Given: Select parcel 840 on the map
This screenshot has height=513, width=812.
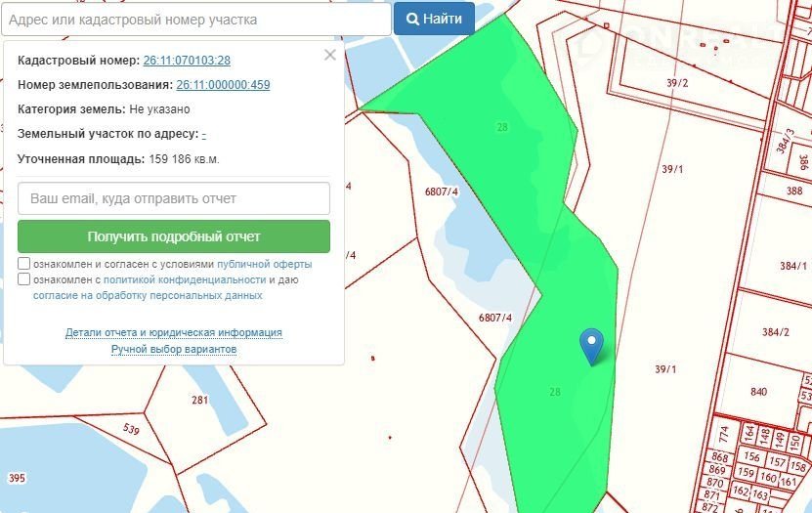Looking at the screenshot, I should (758, 392).
